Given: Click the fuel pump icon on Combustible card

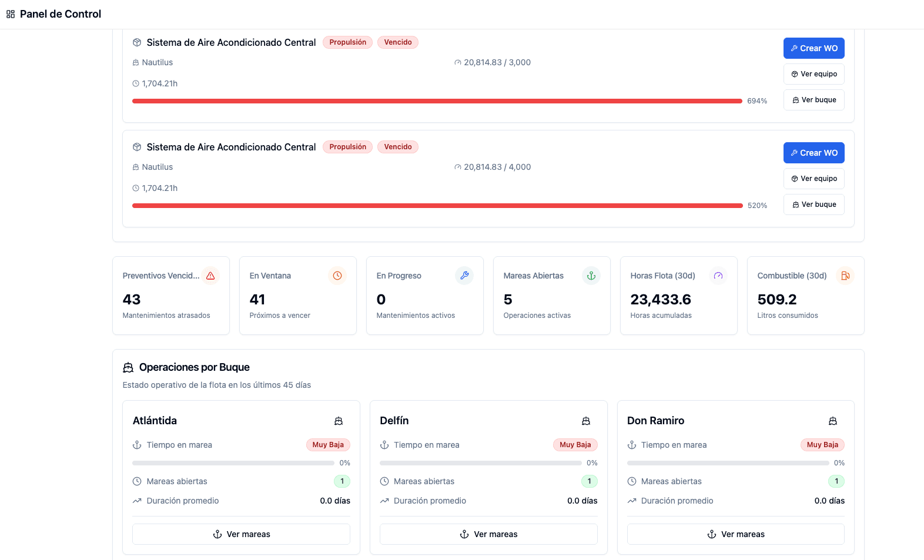Looking at the screenshot, I should (x=845, y=276).
